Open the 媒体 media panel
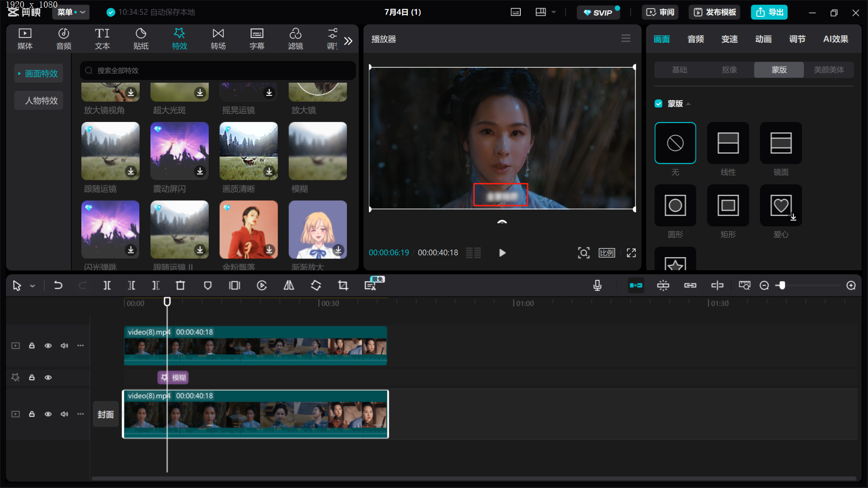 pyautogui.click(x=25, y=39)
